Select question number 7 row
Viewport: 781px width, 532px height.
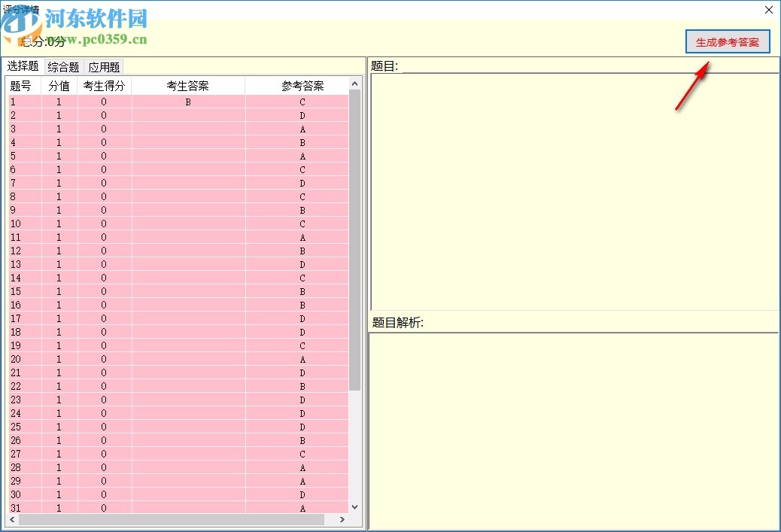click(13, 183)
